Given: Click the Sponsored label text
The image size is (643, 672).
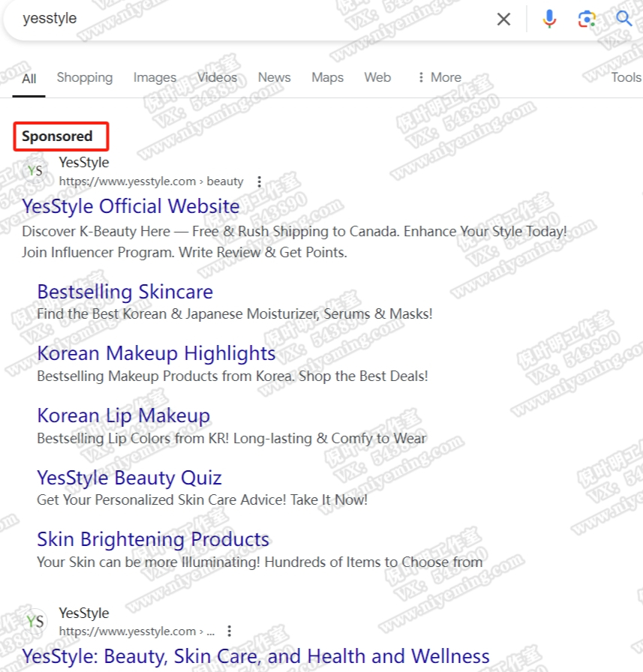Looking at the screenshot, I should 57,136.
